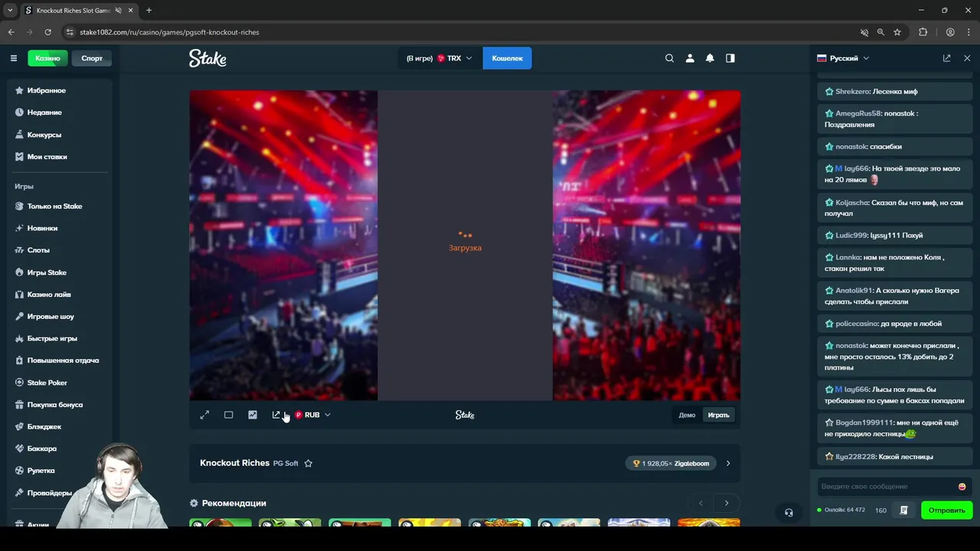Show next recommendations arrow
This screenshot has width=980, height=551.
[x=727, y=503]
